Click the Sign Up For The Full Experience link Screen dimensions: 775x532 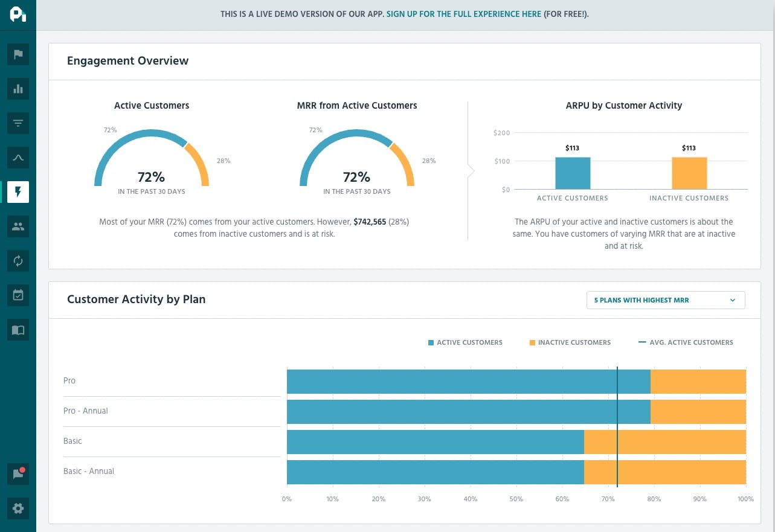463,14
